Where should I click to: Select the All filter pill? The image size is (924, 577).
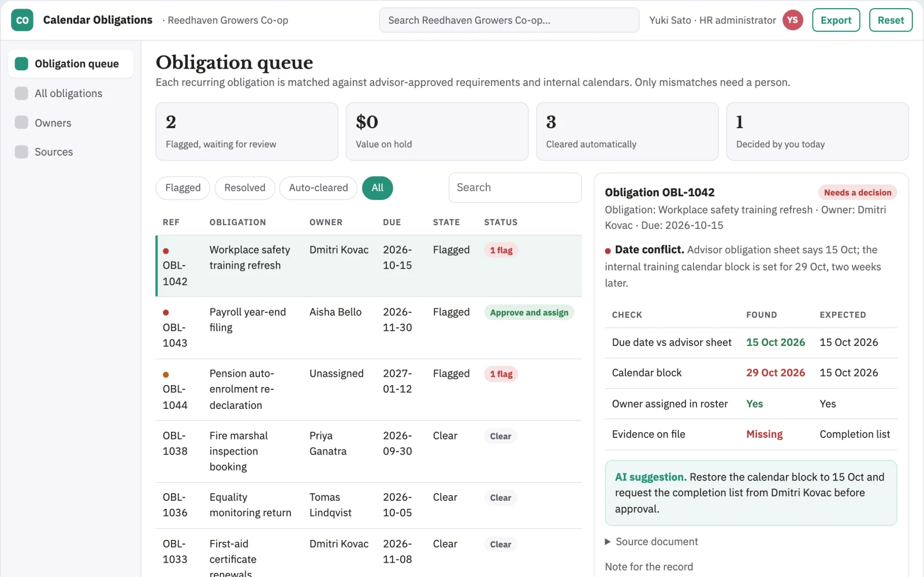click(x=378, y=188)
